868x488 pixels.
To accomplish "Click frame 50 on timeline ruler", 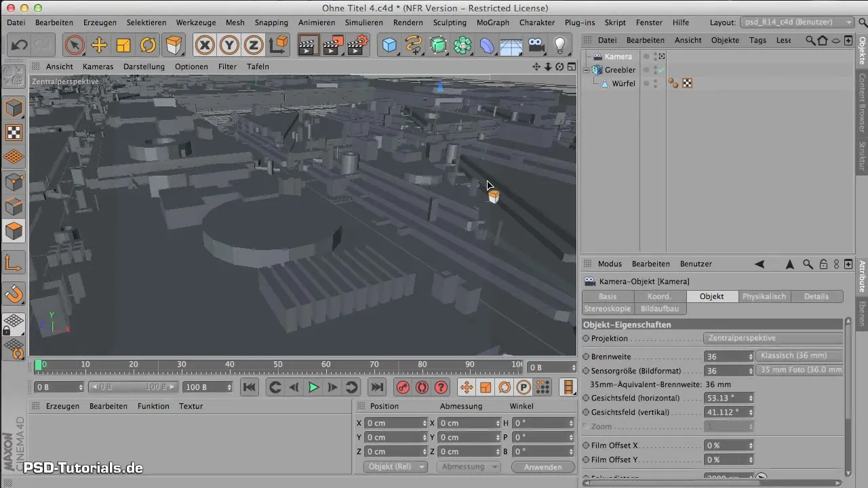I will tap(278, 365).
